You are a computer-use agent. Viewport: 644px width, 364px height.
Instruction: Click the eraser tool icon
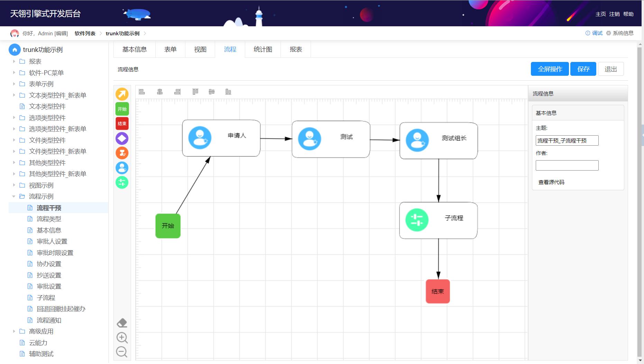(x=122, y=323)
